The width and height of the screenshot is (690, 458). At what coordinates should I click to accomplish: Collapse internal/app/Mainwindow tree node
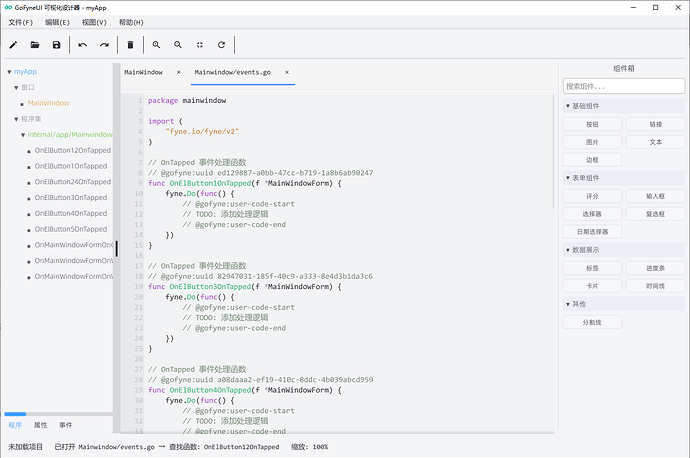point(23,135)
